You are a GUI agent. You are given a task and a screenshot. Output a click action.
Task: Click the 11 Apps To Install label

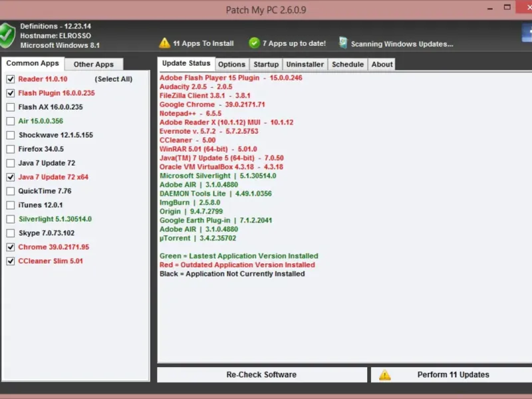203,43
